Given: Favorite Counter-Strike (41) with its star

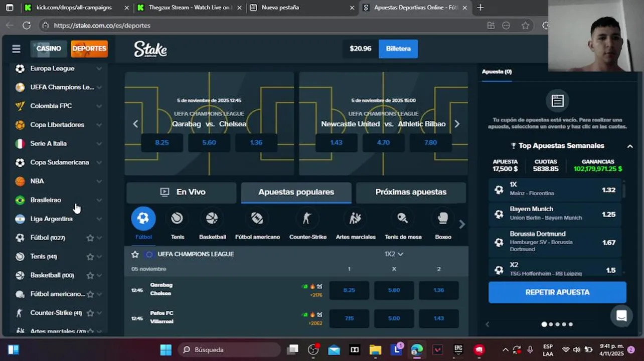Looking at the screenshot, I should click(x=90, y=313).
